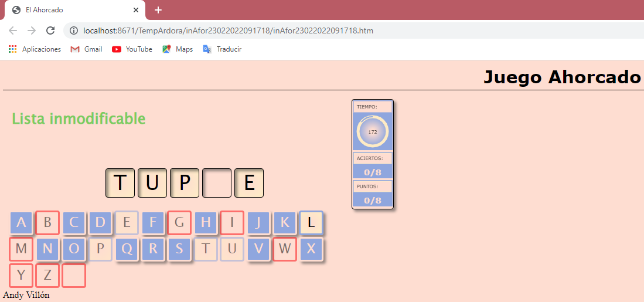
Task: Choose the crossed-out letter B tile
Action: [x=47, y=223]
